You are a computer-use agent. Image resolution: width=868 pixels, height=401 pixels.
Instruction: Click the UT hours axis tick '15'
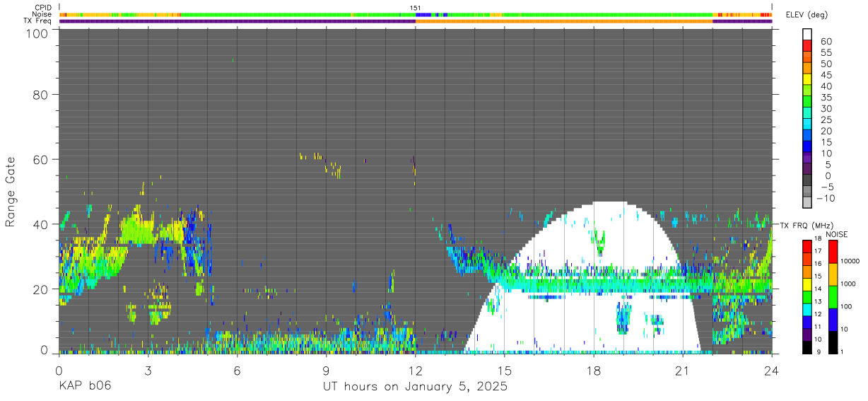505,370
